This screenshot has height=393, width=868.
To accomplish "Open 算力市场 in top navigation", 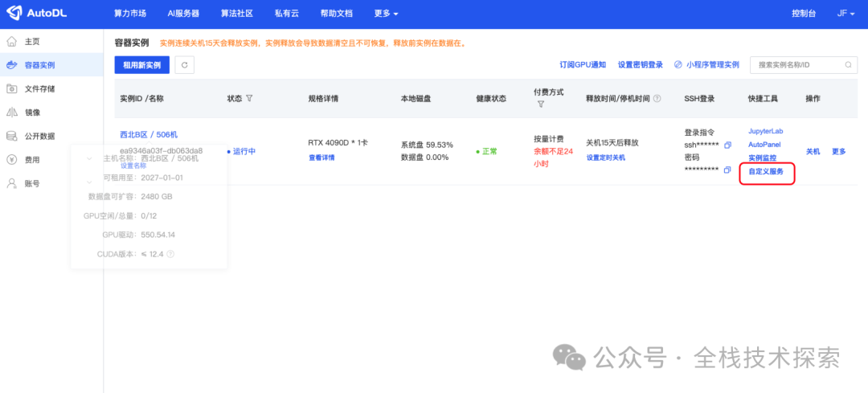I will coord(130,14).
